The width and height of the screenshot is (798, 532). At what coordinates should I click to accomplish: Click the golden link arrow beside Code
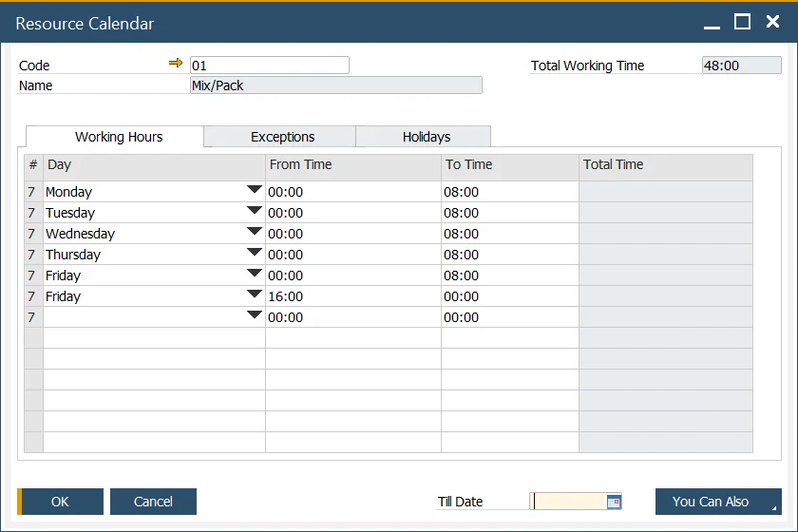pyautogui.click(x=176, y=63)
